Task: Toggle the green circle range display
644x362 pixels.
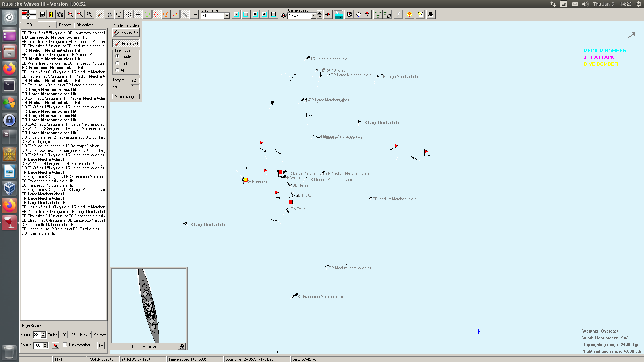Action: [147, 14]
